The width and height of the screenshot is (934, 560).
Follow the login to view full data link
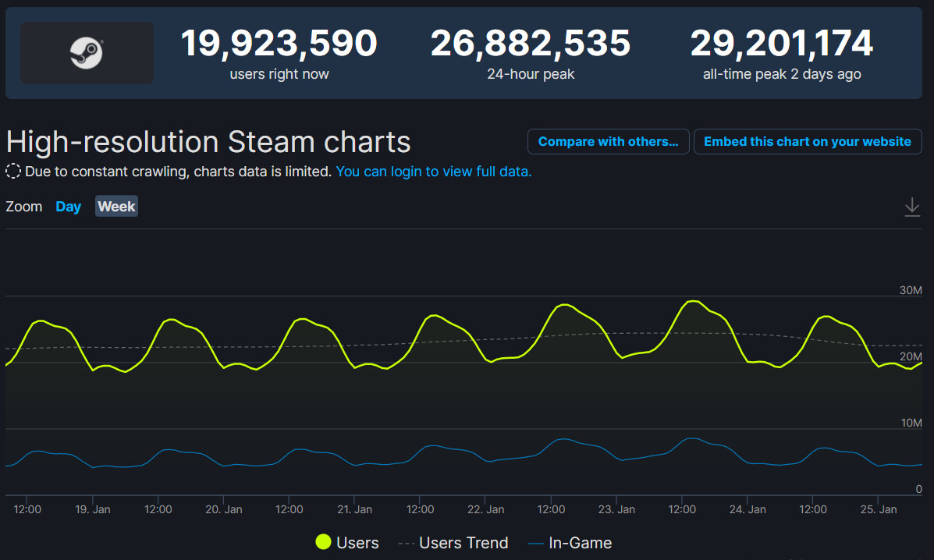[434, 172]
